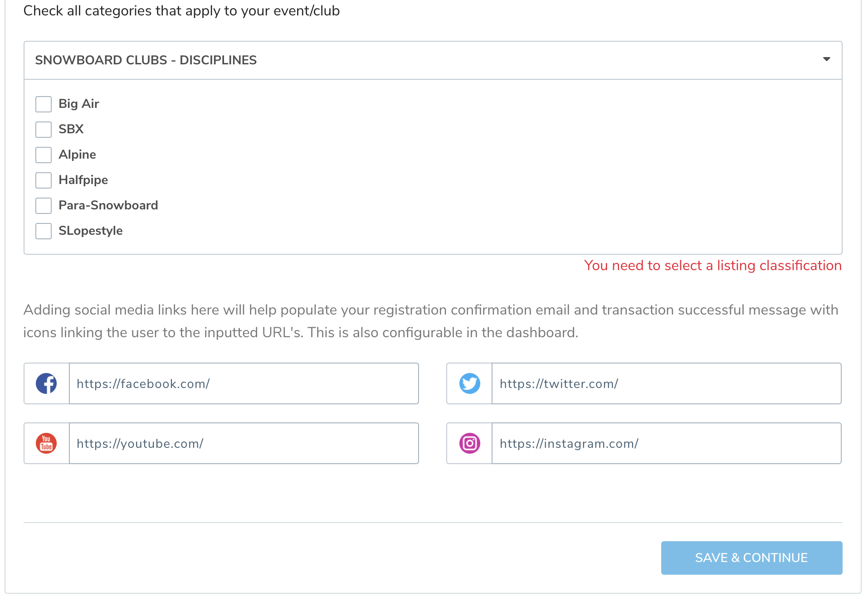Select the YouTube URL input field
This screenshot has height=601, width=868.
tap(244, 443)
